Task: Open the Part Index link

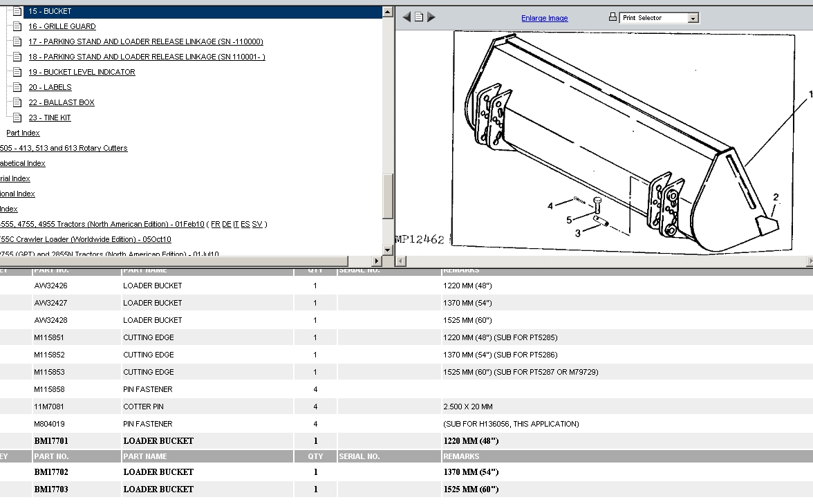Action: pyautogui.click(x=23, y=133)
